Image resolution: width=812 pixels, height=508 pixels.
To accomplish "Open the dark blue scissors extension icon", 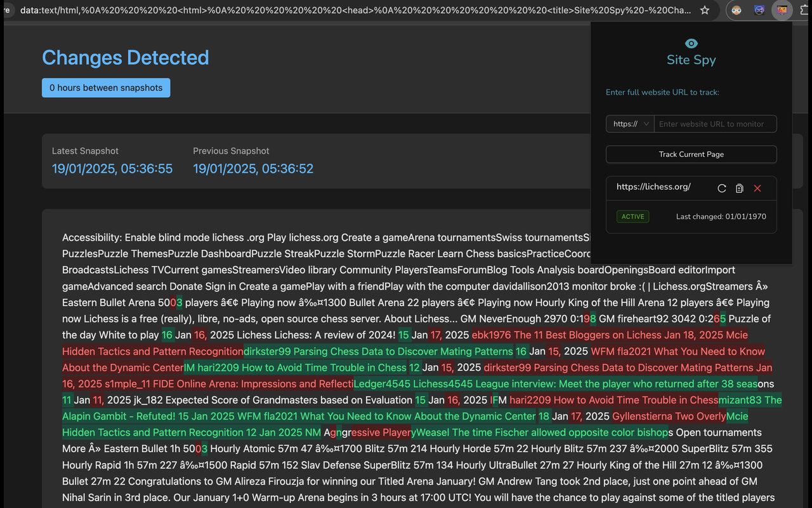I will click(x=759, y=10).
